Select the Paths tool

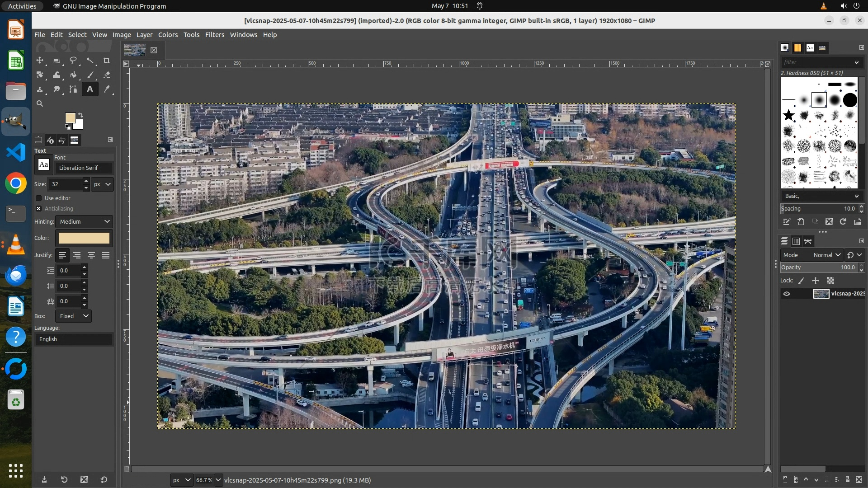[x=73, y=89]
